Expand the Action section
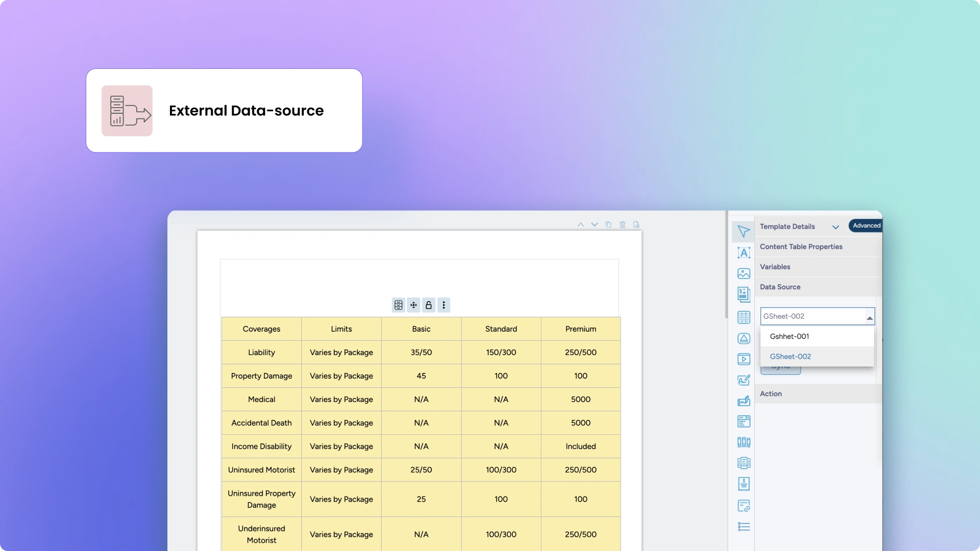 pyautogui.click(x=818, y=394)
